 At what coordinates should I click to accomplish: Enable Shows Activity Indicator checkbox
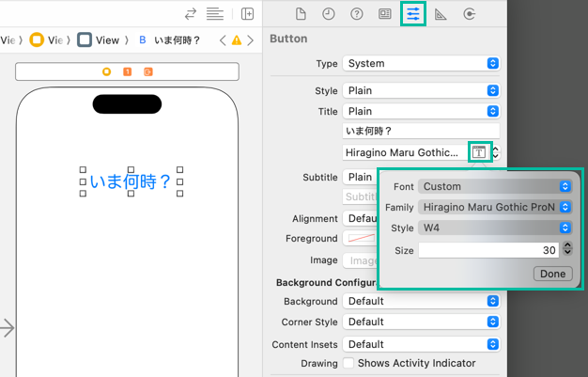349,363
